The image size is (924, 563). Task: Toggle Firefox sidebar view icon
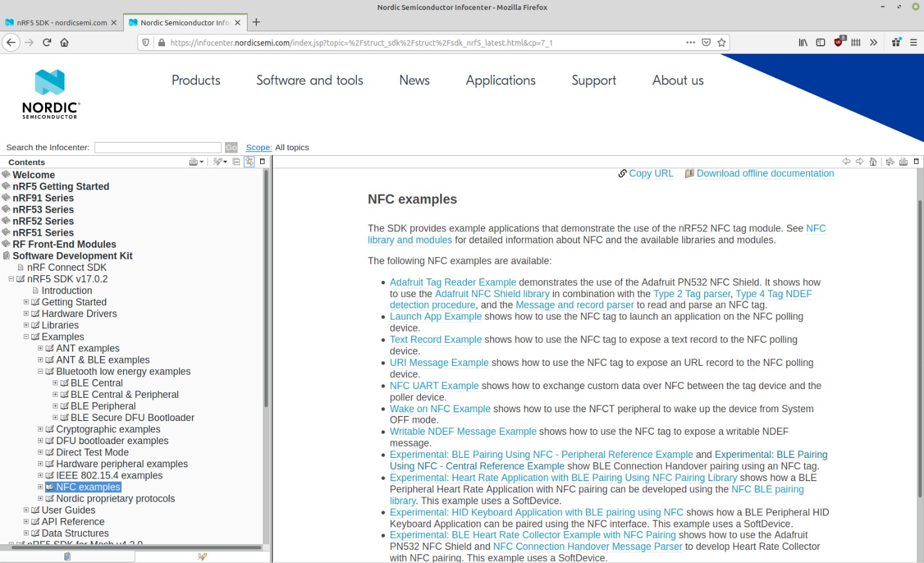[820, 43]
